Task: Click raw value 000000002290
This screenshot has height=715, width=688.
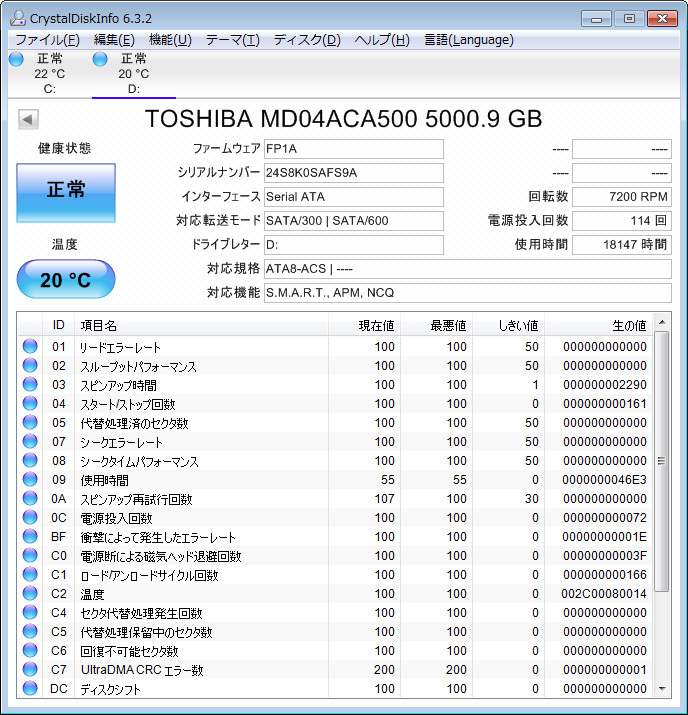Action: [x=605, y=385]
